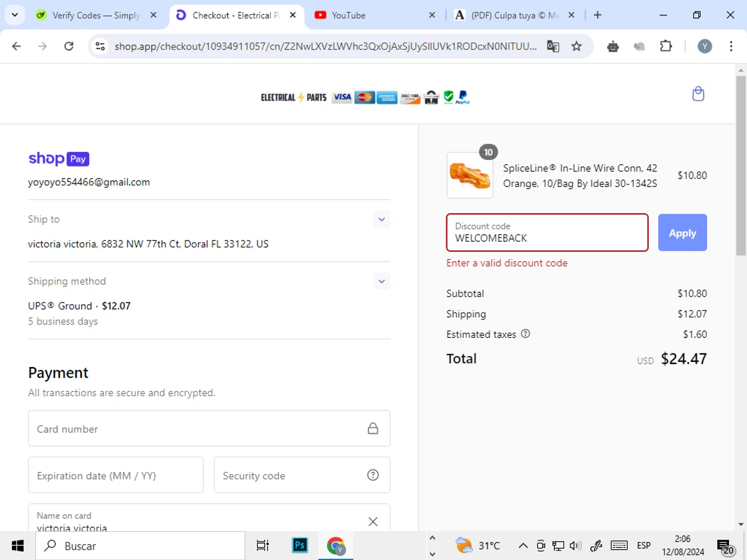This screenshot has height=560, width=747.
Task: Close the Checkout tab
Action: pos(293,15)
